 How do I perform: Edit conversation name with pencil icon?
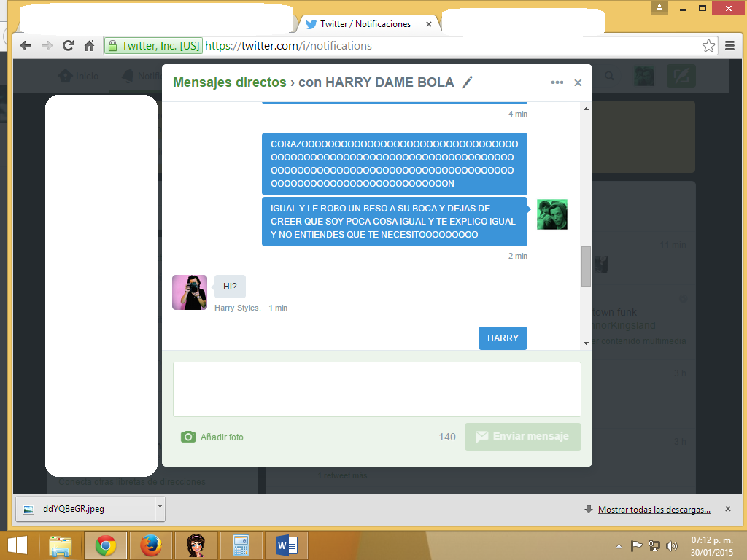(468, 82)
